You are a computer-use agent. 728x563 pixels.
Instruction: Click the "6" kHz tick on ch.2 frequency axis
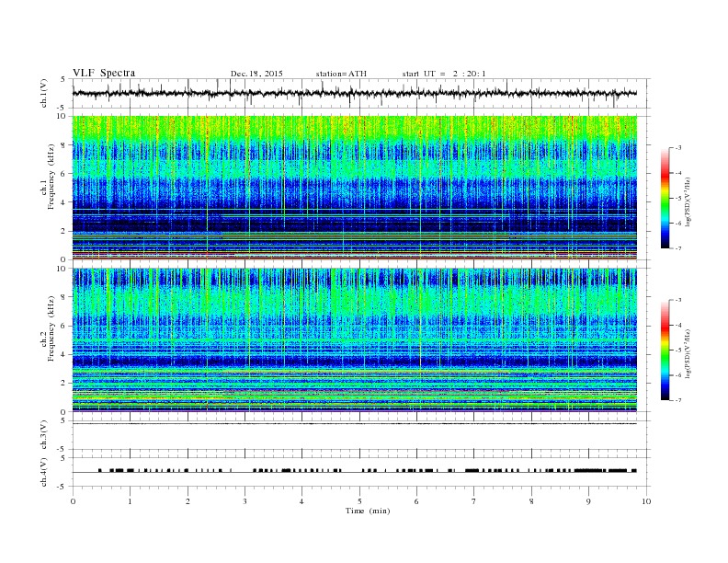(x=64, y=326)
